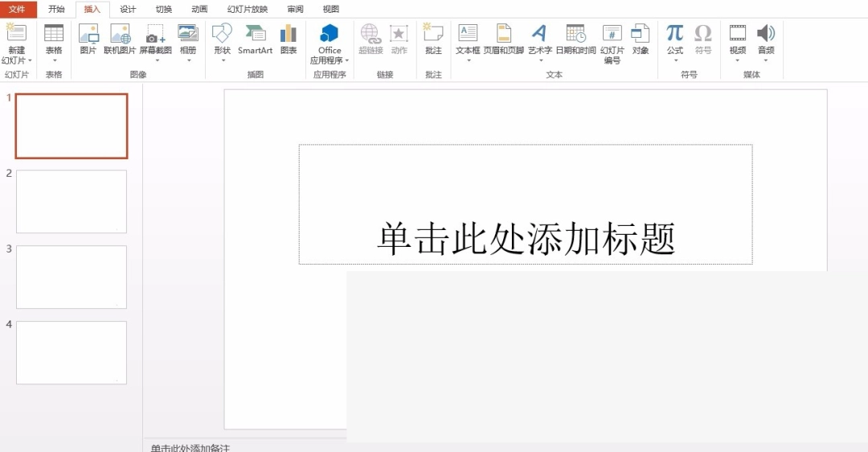Switch to the Home (开始) tab

click(x=56, y=9)
